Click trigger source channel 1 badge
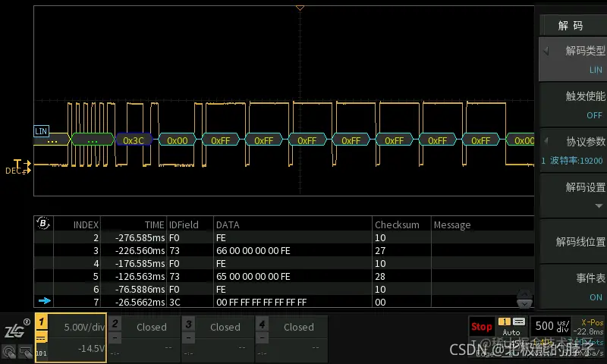This screenshot has width=607, height=364. (x=505, y=322)
